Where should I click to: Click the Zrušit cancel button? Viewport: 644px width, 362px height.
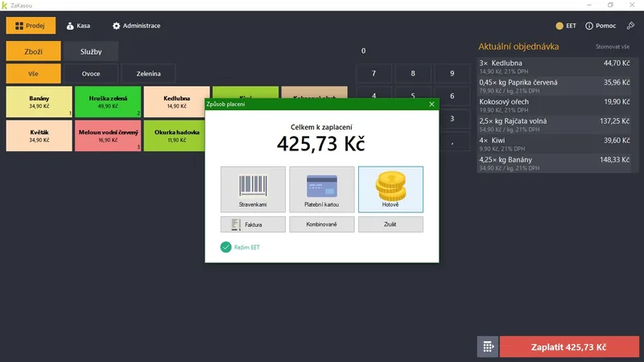[x=390, y=224]
